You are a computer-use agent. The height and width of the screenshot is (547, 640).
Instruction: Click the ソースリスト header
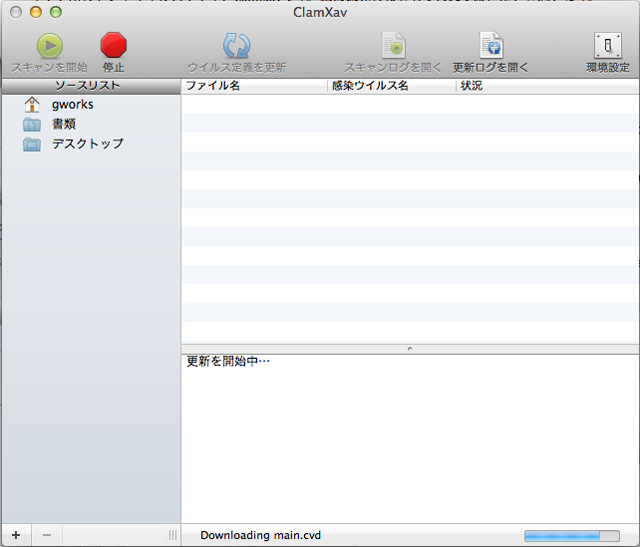[x=91, y=86]
